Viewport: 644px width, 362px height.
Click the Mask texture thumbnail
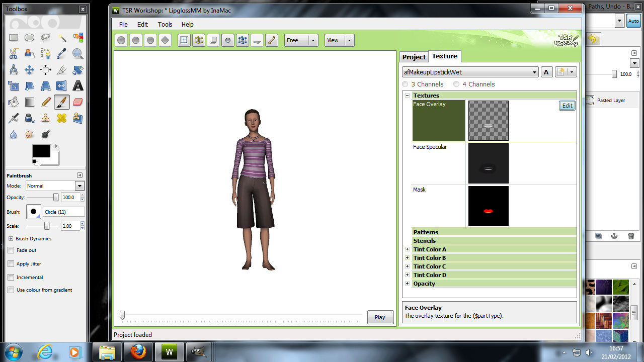click(488, 206)
